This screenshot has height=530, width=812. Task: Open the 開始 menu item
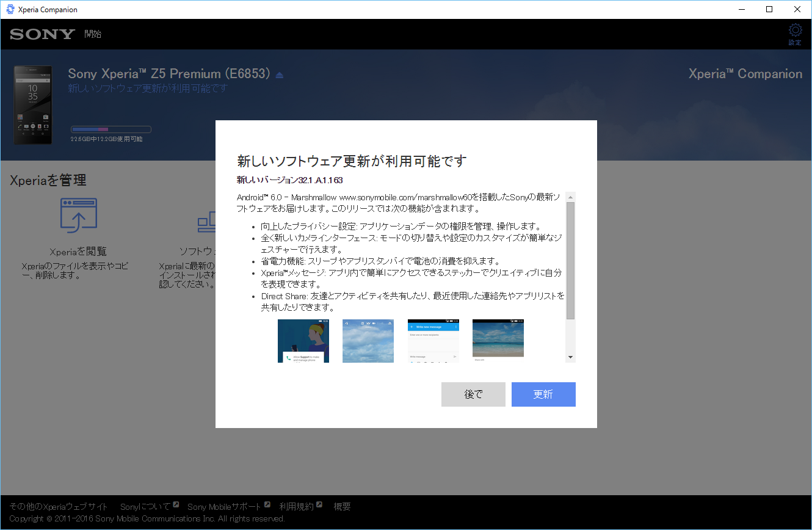point(93,34)
